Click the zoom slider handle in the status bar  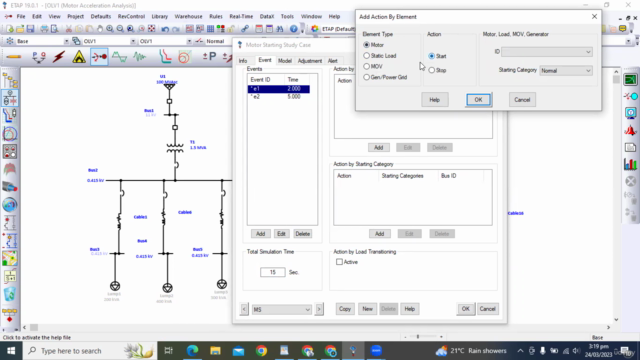click(x=418, y=337)
